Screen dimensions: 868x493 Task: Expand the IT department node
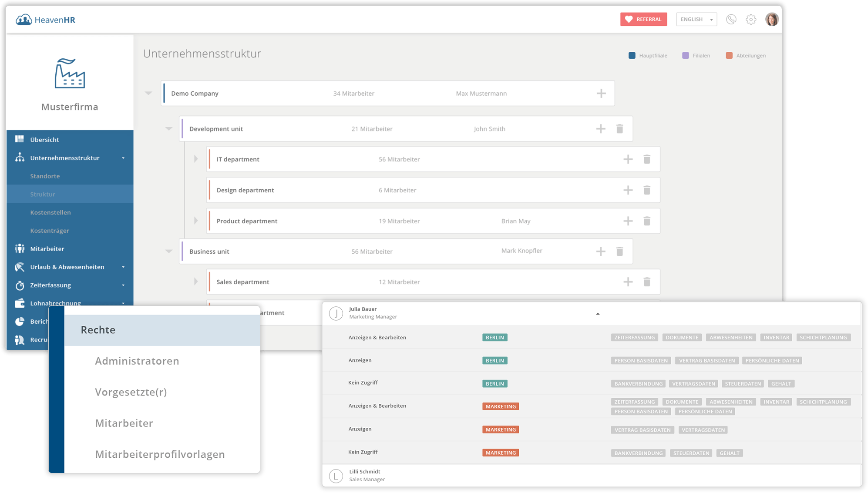(196, 159)
